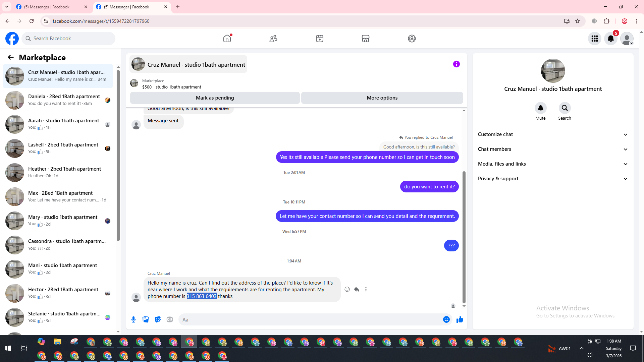Attach a photo using the image icon
Viewport: 644px width, 362px height.
pyautogui.click(x=146, y=319)
